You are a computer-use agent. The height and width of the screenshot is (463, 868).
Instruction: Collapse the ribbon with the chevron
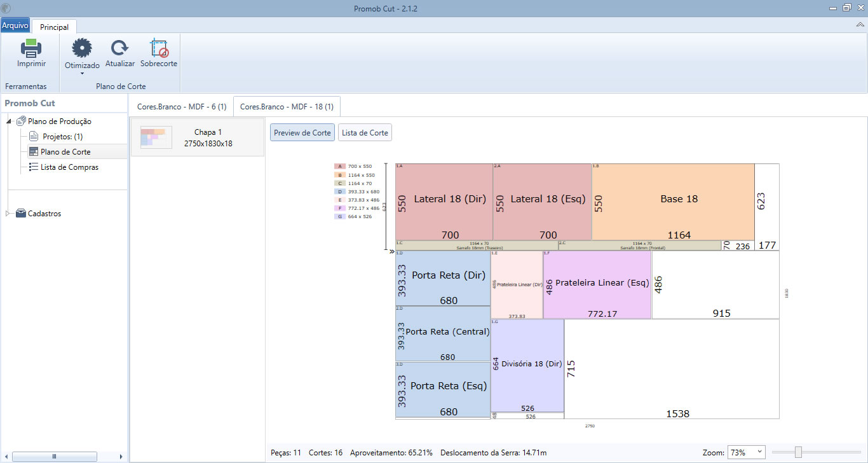pos(860,24)
